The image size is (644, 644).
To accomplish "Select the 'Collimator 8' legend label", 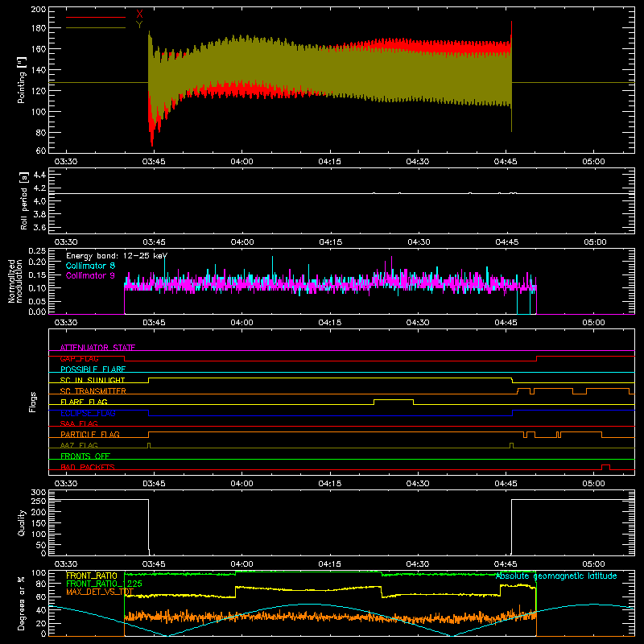I will point(90,266).
